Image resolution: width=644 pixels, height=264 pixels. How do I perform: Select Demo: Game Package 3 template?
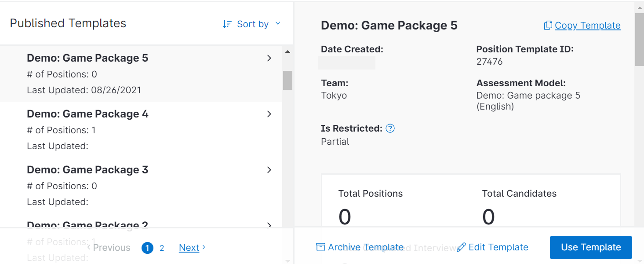[87, 170]
